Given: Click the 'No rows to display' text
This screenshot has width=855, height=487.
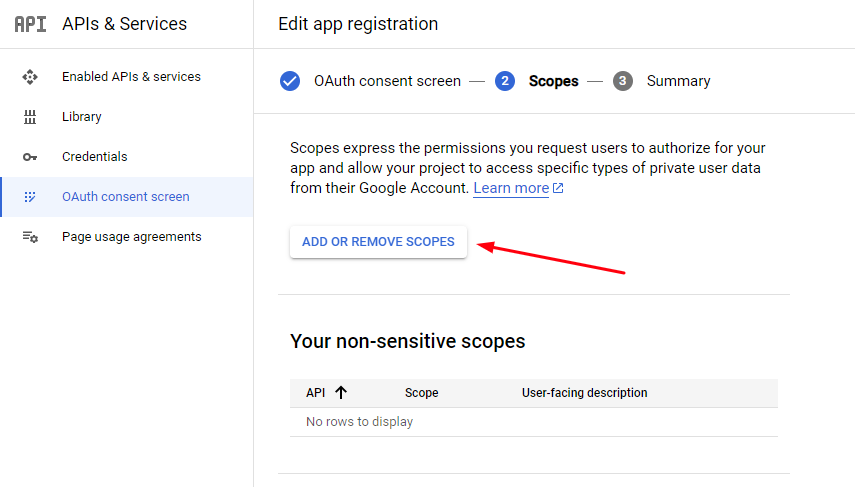Looking at the screenshot, I should pos(359,422).
